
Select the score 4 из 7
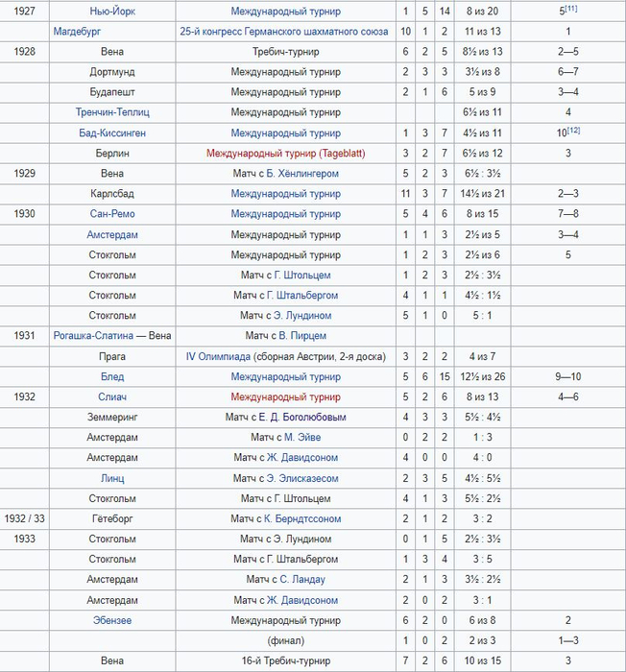pyautogui.click(x=482, y=356)
